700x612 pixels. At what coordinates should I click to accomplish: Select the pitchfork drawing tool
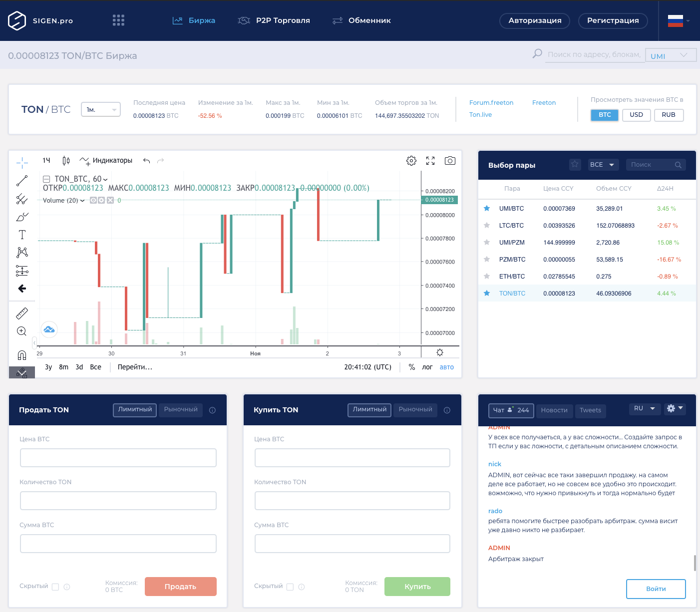pos(22,199)
